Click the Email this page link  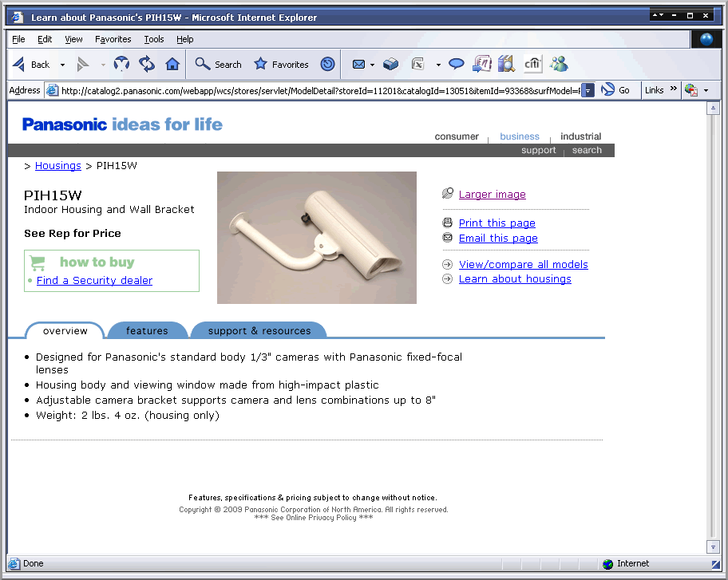click(x=498, y=238)
